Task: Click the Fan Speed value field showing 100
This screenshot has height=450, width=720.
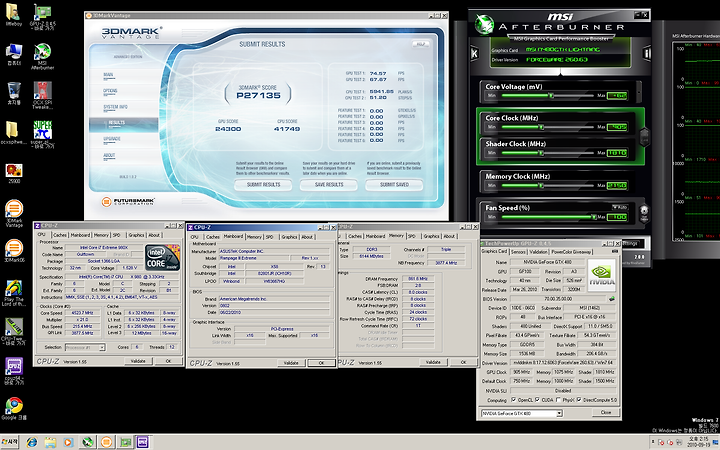Action: pyautogui.click(x=617, y=217)
